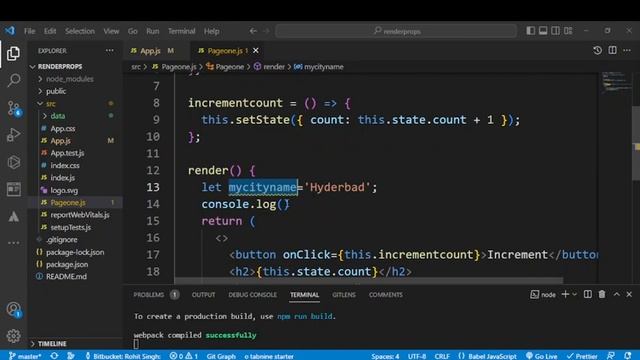Open Accounts icon in activity bar
The image size is (640, 360).
pos(13,309)
